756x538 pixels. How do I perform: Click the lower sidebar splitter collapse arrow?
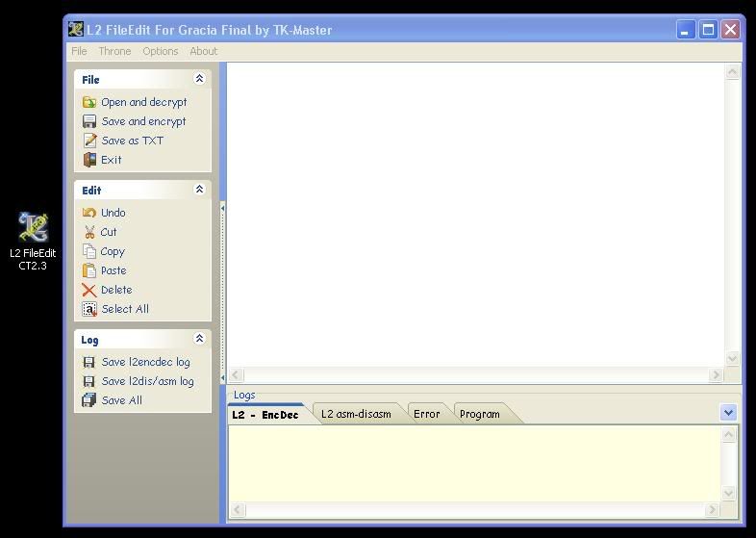click(x=222, y=377)
